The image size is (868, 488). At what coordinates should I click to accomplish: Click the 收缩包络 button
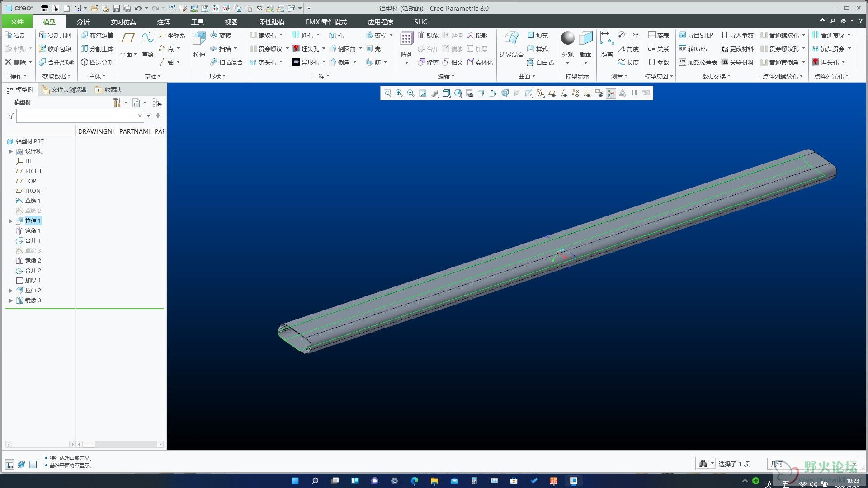[55, 49]
